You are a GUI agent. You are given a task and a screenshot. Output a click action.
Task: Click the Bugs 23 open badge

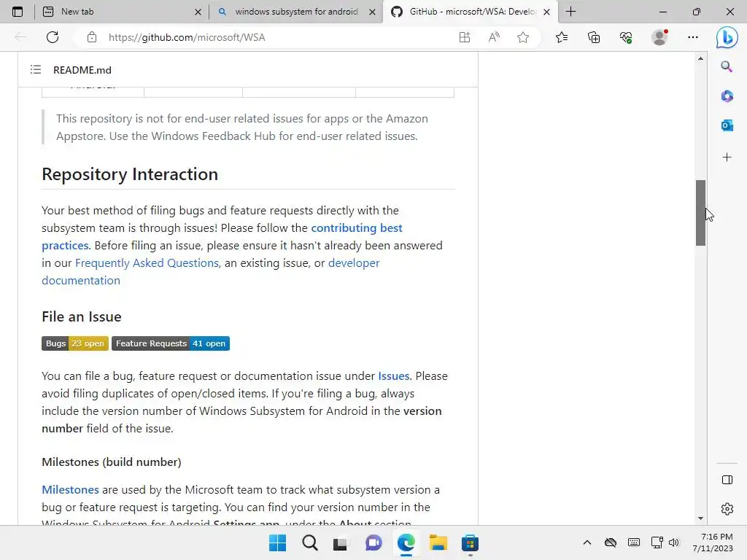click(75, 343)
